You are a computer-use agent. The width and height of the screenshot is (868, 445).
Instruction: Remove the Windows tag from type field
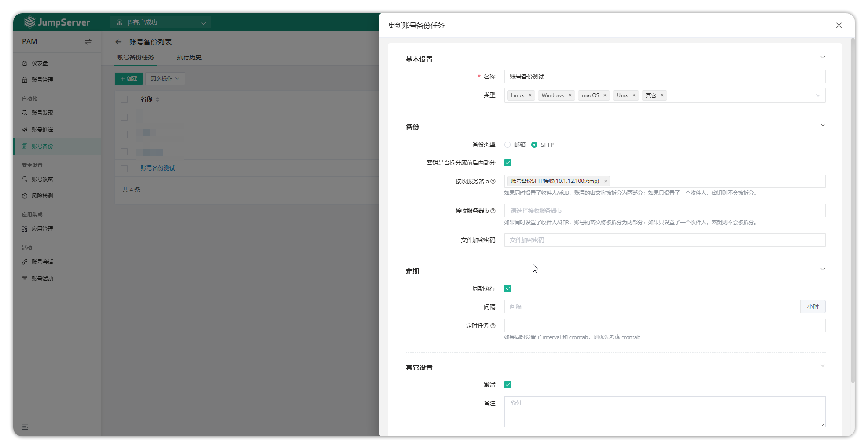(570, 95)
